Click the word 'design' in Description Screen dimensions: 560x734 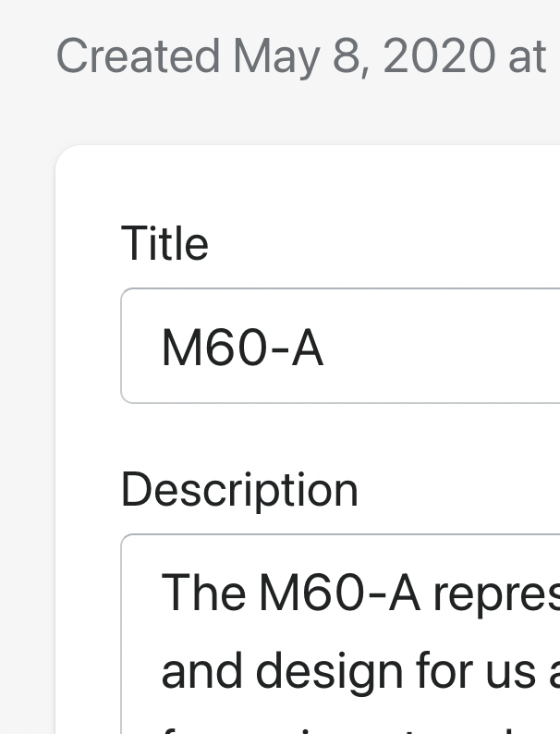[x=330, y=674]
